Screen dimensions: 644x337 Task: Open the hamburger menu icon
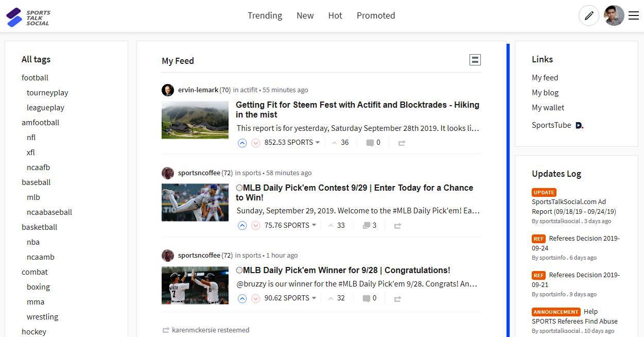(x=634, y=15)
